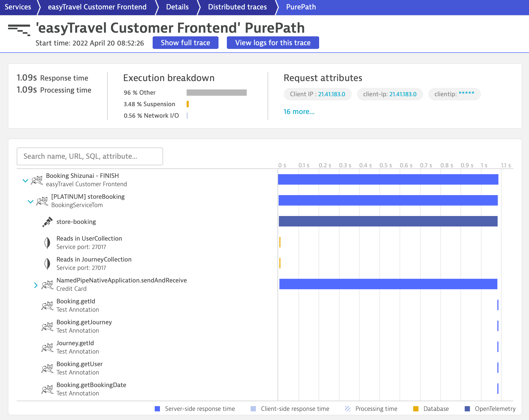Click View logs for this trace
This screenshot has height=420, width=529.
273,43
